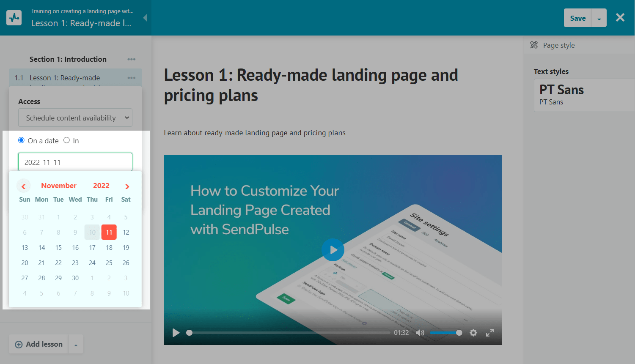Open Schedule content availability dropdown
635x364 pixels.
75,118
